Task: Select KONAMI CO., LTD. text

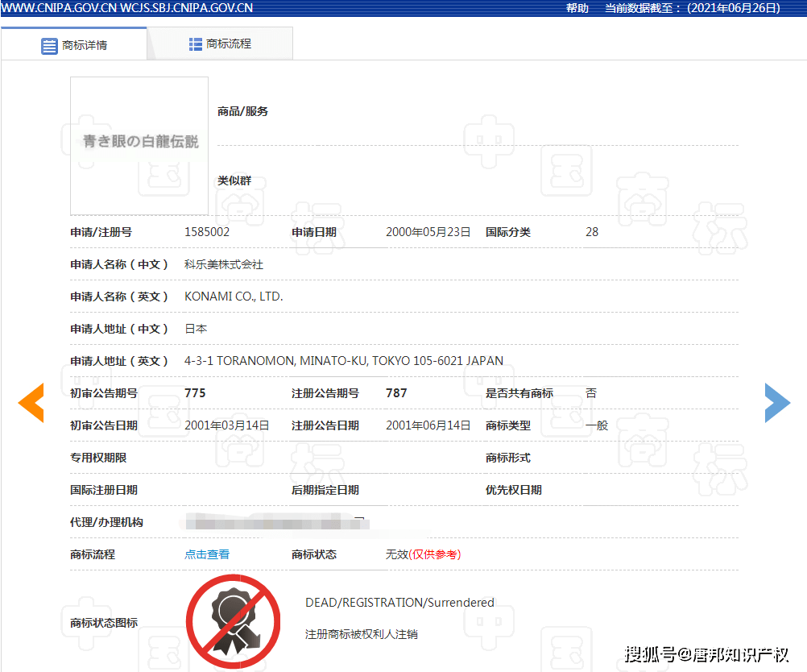Action: point(234,297)
